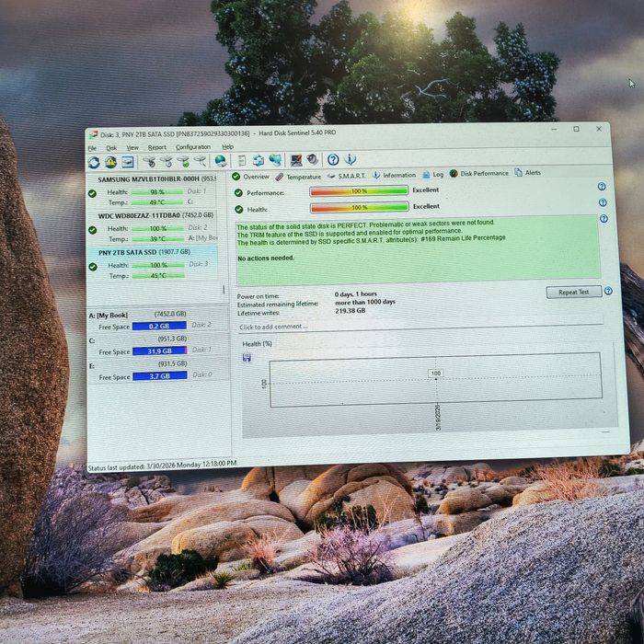The height and width of the screenshot is (644, 644).
Task: Click the blue info toolbar icon
Action: [350, 159]
